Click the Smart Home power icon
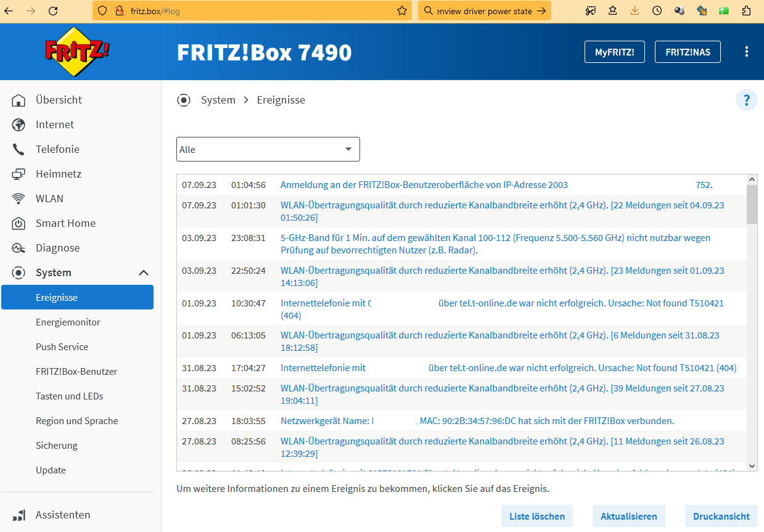The image size is (764, 532). (x=19, y=223)
